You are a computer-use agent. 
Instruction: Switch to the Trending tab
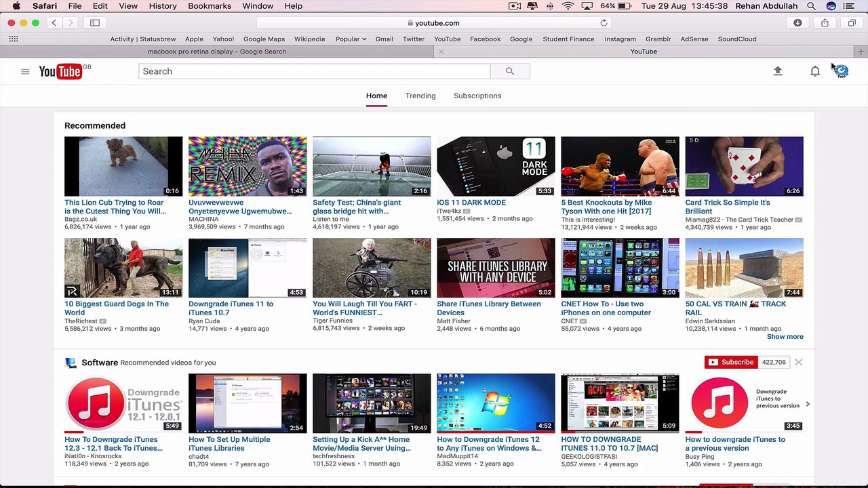420,96
